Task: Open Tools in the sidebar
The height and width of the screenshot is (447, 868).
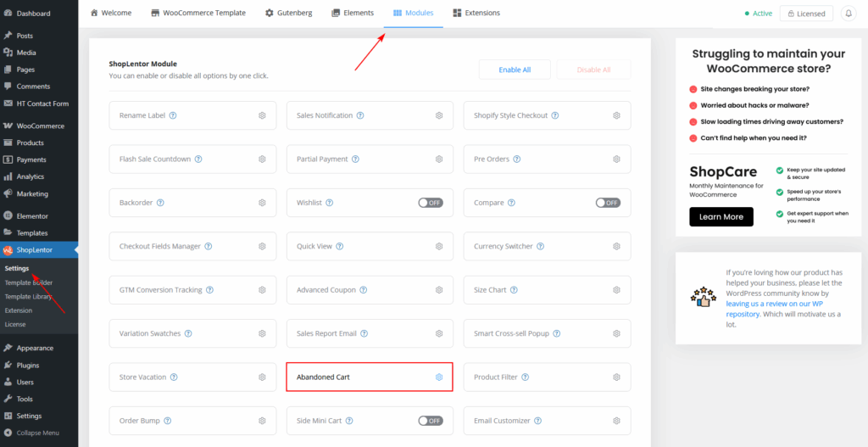Action: tap(39, 399)
